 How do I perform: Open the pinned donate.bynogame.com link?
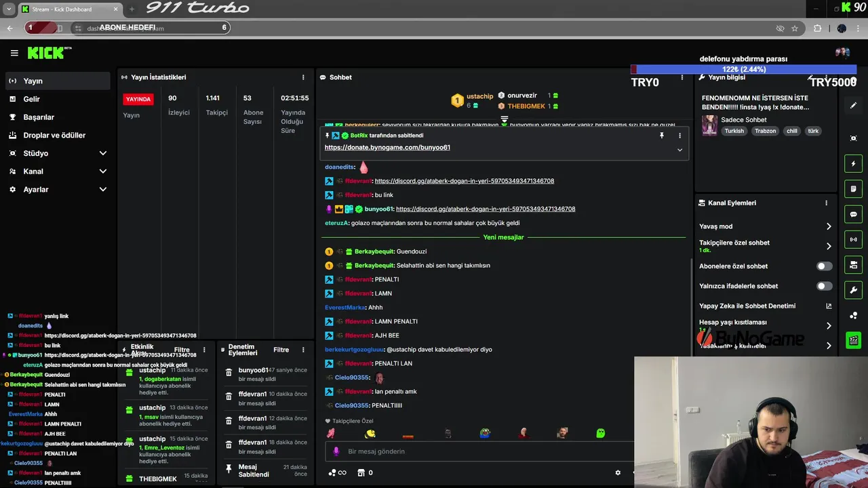coord(387,147)
